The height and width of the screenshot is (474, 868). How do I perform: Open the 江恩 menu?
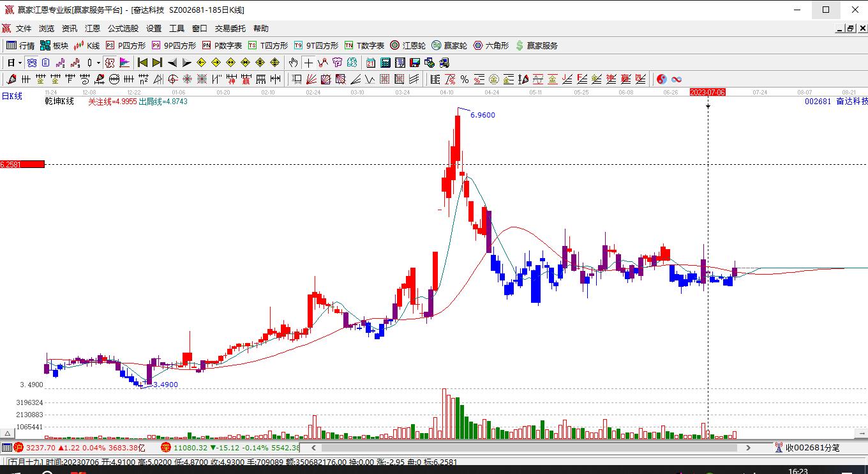93,29
